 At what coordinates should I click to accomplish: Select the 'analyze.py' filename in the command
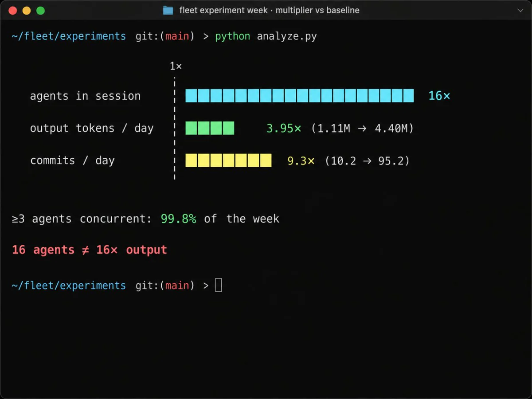287,36
